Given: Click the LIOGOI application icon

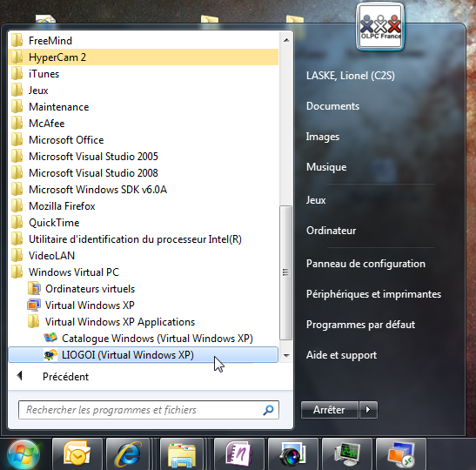Looking at the screenshot, I should pyautogui.click(x=50, y=354).
